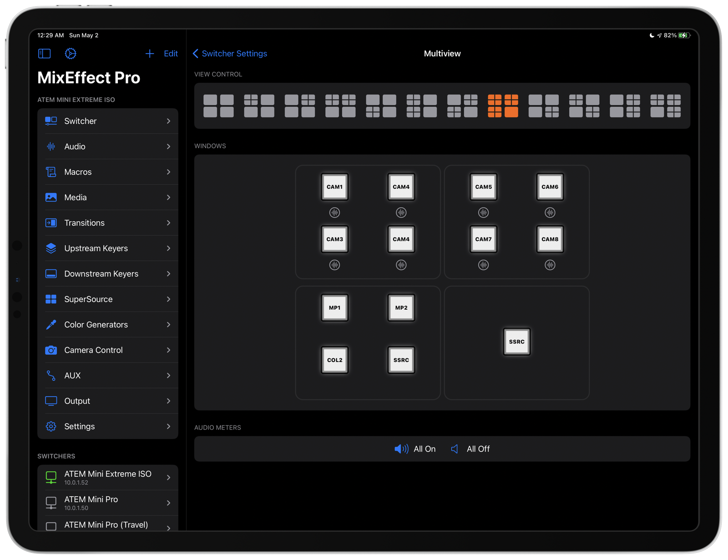Image resolution: width=728 pixels, height=560 pixels.
Task: Click the SuperSource grid icon
Action: pyautogui.click(x=51, y=299)
